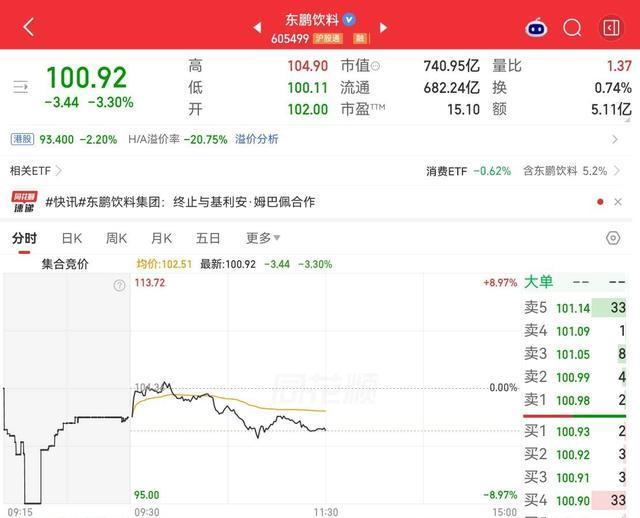Select 买2 row at 100.92

point(575,454)
